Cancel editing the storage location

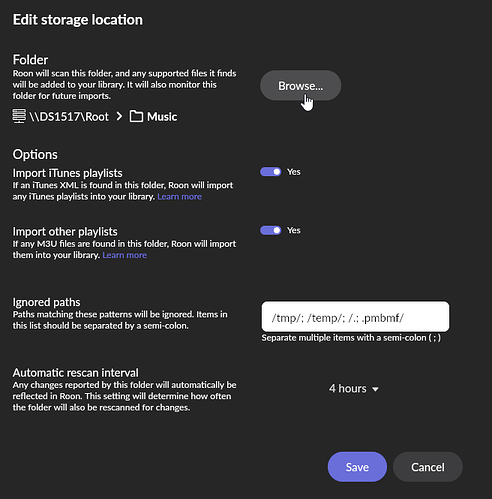coord(428,467)
